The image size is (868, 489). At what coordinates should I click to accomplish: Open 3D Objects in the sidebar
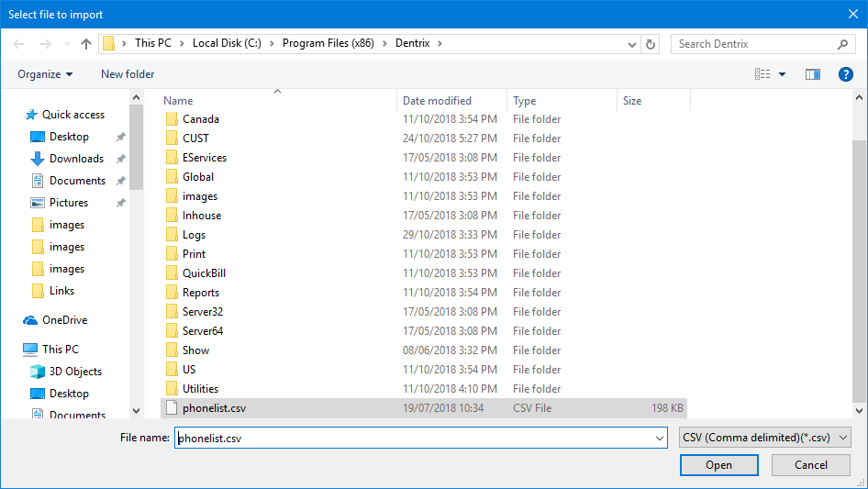tap(75, 372)
